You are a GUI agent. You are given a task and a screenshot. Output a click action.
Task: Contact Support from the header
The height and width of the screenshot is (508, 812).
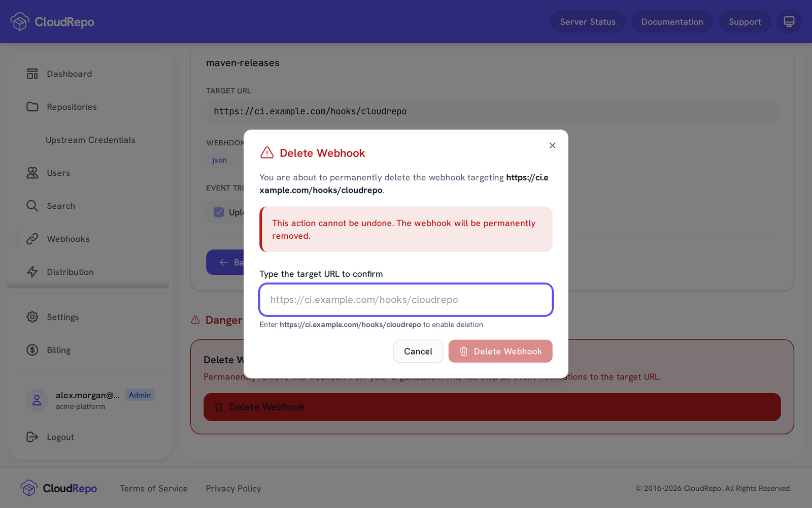click(x=745, y=22)
